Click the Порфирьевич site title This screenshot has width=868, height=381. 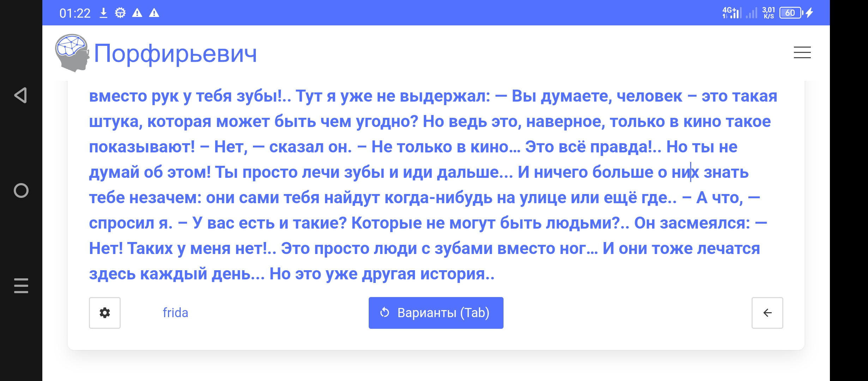(x=175, y=54)
